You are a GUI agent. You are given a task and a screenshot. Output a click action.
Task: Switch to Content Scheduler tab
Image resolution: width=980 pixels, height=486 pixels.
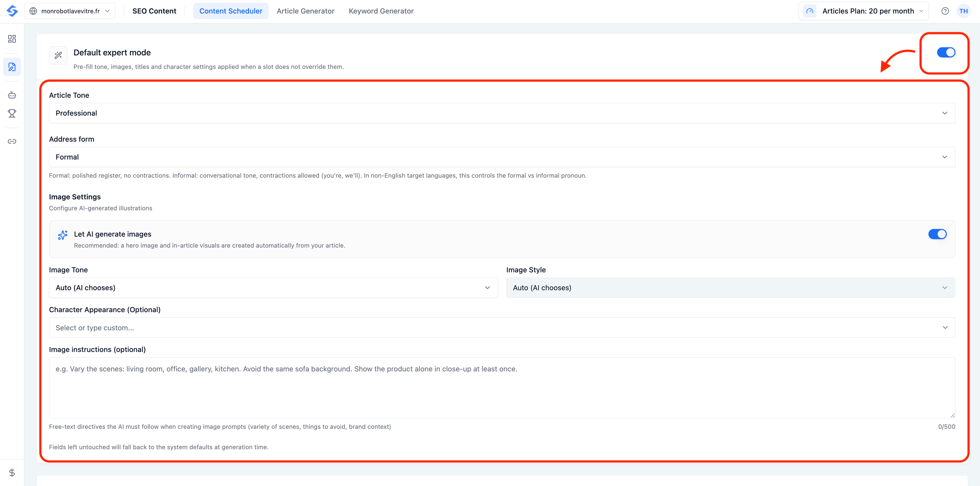(x=230, y=11)
